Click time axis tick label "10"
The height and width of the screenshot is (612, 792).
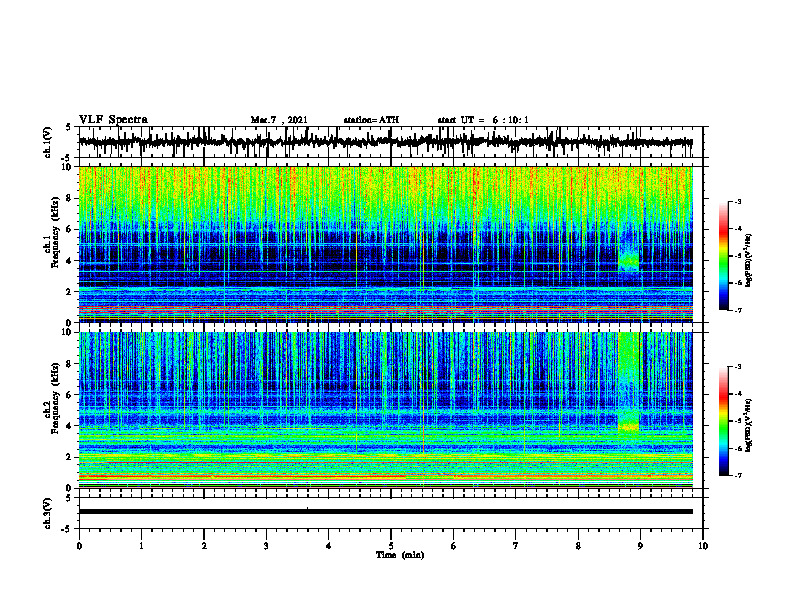[703, 546]
